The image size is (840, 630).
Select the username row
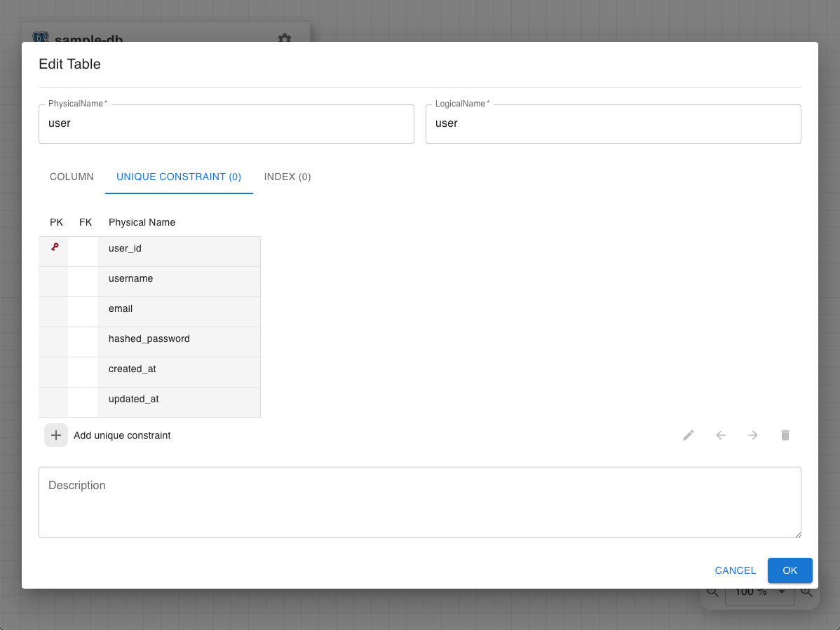coord(149,282)
